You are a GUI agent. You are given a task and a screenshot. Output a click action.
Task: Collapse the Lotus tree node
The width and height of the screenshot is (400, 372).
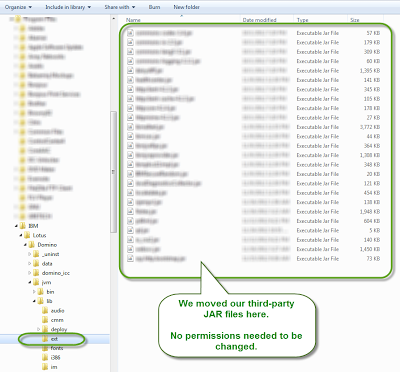tap(21, 235)
